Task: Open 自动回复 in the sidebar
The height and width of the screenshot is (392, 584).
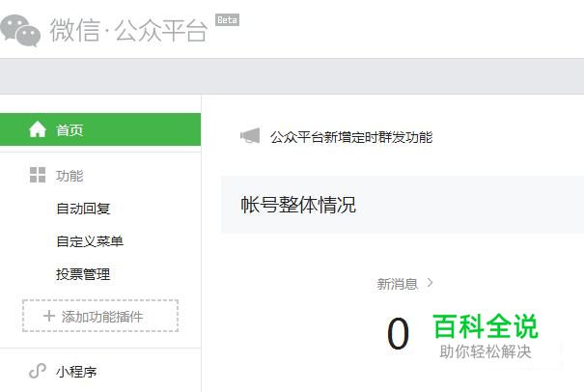Action: 83,209
